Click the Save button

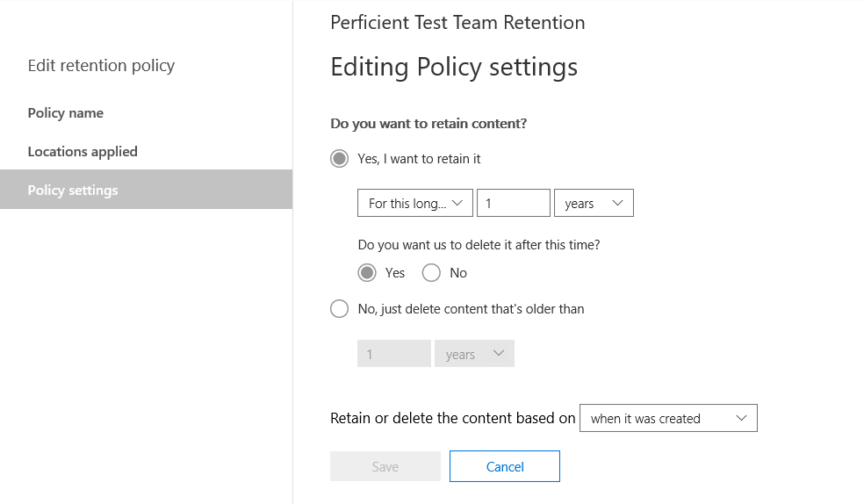pos(385,466)
